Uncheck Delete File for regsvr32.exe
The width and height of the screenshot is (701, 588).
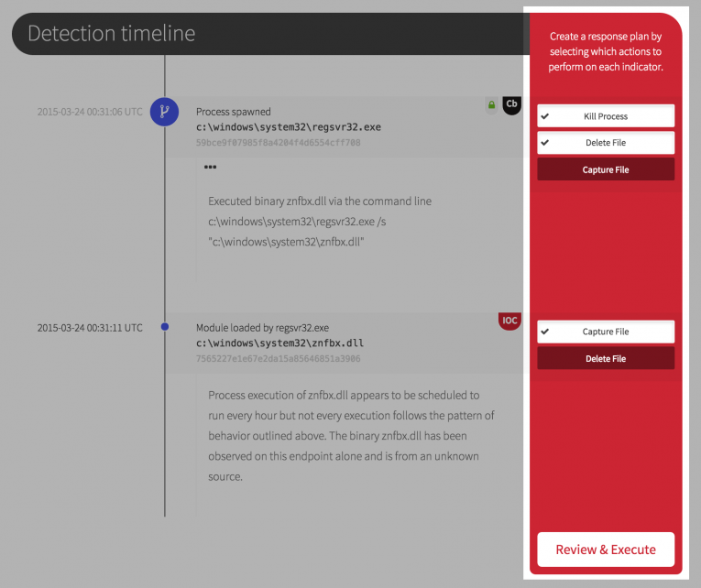click(x=606, y=143)
